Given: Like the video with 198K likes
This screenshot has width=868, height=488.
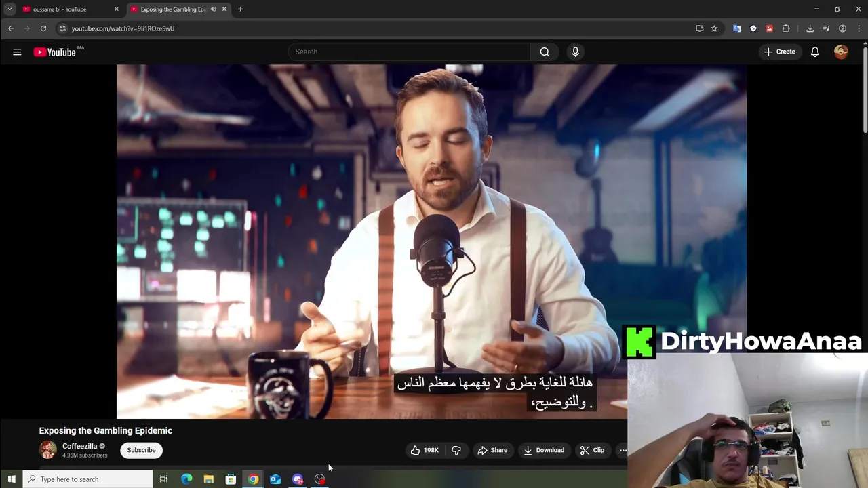Looking at the screenshot, I should point(424,450).
